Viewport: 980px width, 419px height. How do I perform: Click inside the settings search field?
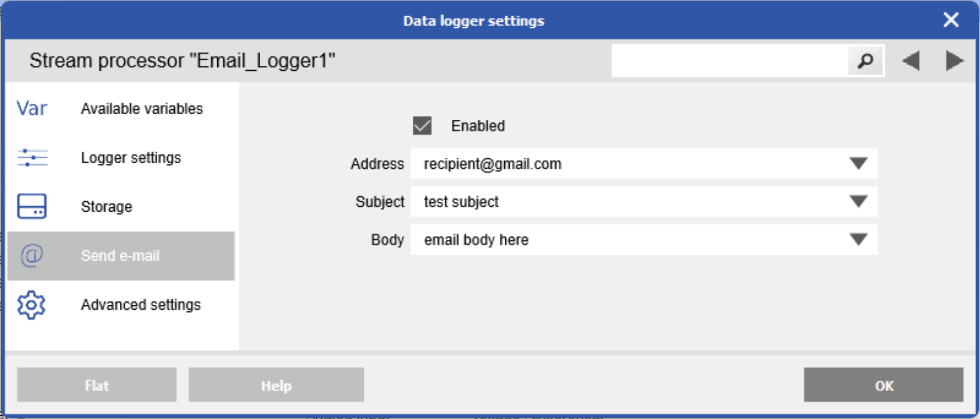728,61
